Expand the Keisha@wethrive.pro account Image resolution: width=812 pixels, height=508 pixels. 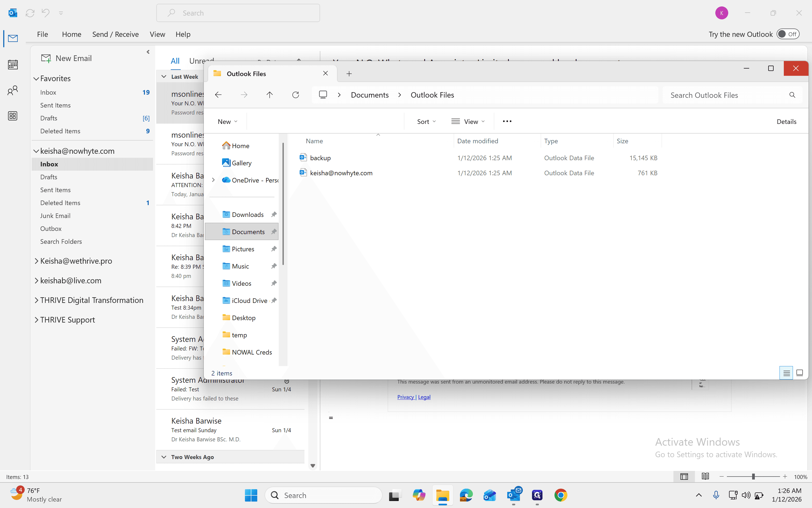[x=36, y=261]
